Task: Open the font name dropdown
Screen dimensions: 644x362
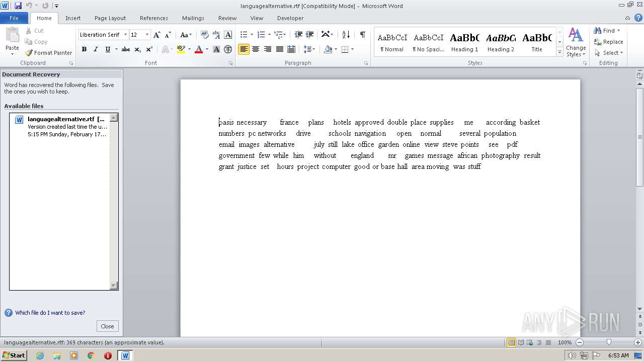Action: click(x=125, y=35)
